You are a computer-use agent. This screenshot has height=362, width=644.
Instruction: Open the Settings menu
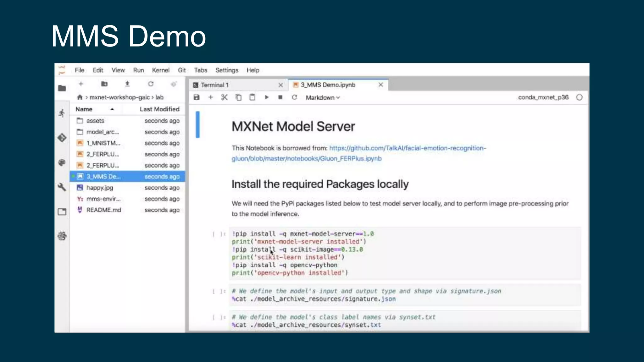point(227,70)
